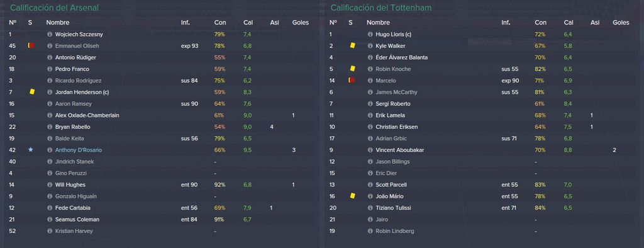The height and width of the screenshot is (248, 644).
Task: Click João Mário's yellow card icon
Action: tap(352, 196)
